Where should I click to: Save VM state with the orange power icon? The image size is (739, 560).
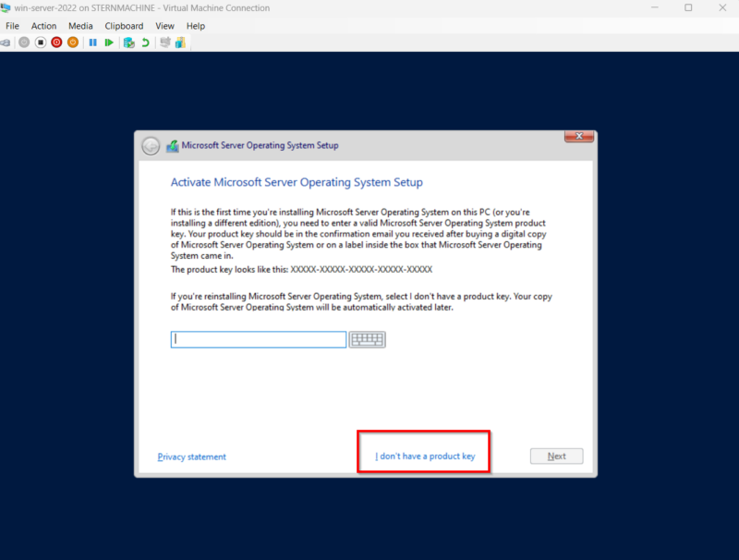tap(73, 43)
